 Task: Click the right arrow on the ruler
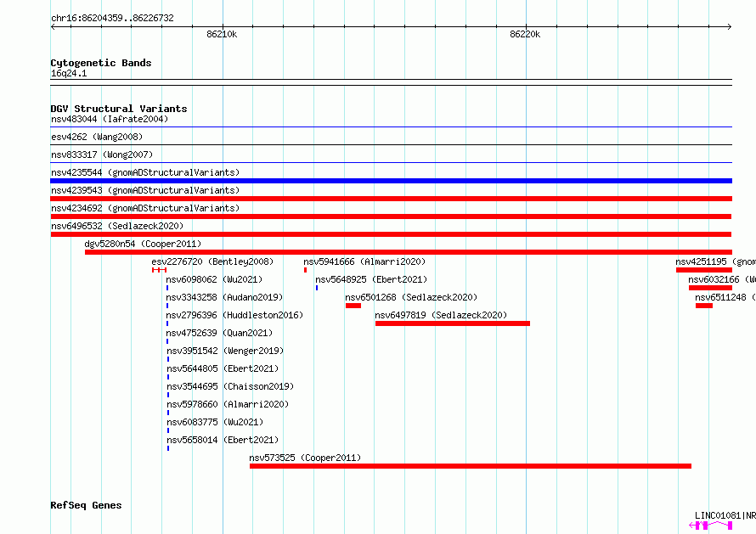pyautogui.click(x=729, y=27)
